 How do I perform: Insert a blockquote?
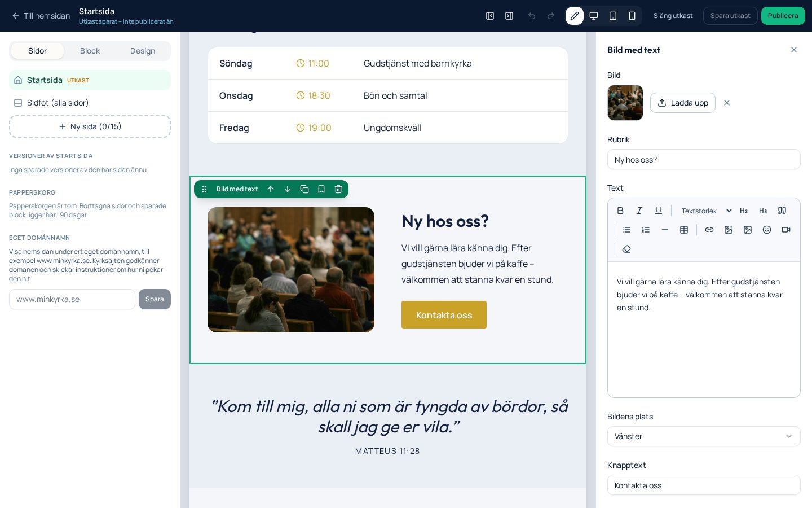coord(782,211)
